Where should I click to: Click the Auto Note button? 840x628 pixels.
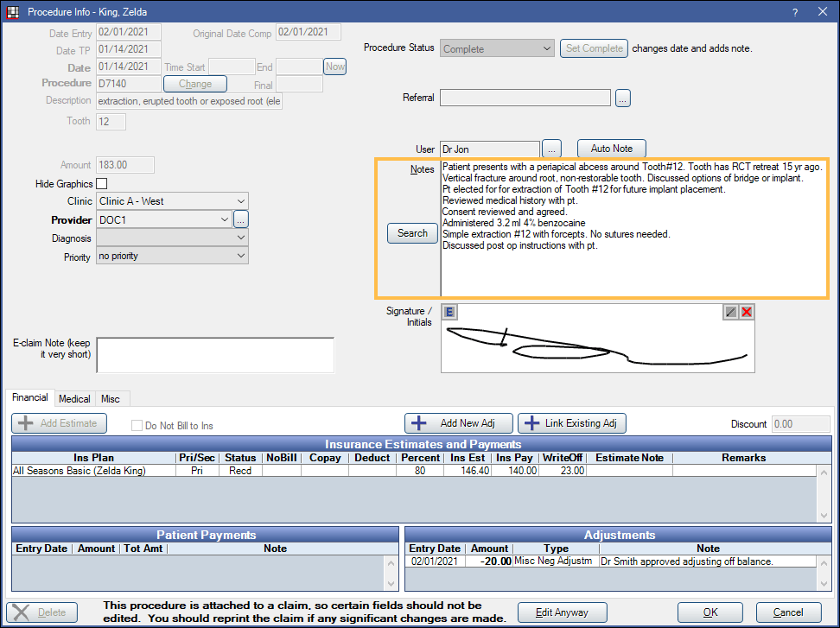(611, 149)
